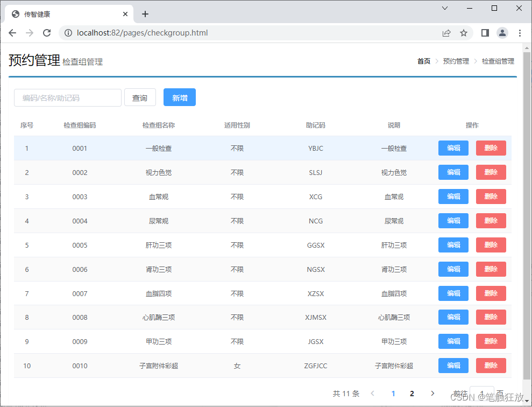Open the browser side panel icon
Screen dimensions: 532x407
tap(484, 32)
